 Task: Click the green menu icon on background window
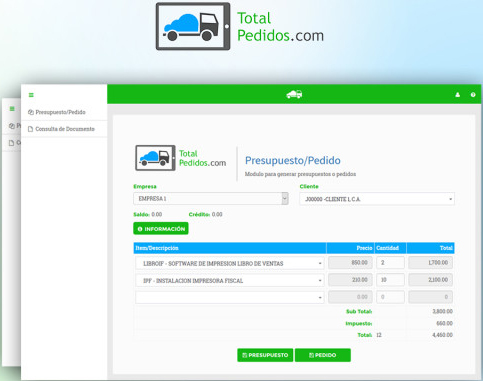pos(12,109)
